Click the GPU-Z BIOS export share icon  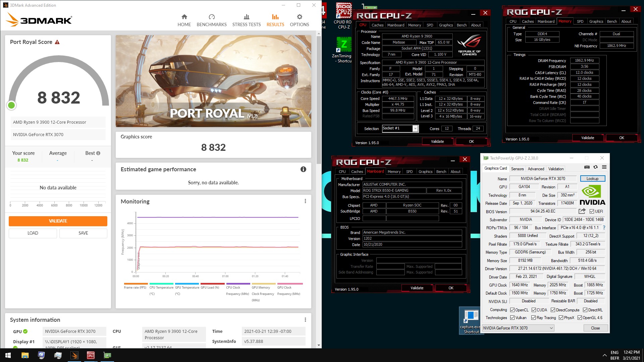point(582,211)
